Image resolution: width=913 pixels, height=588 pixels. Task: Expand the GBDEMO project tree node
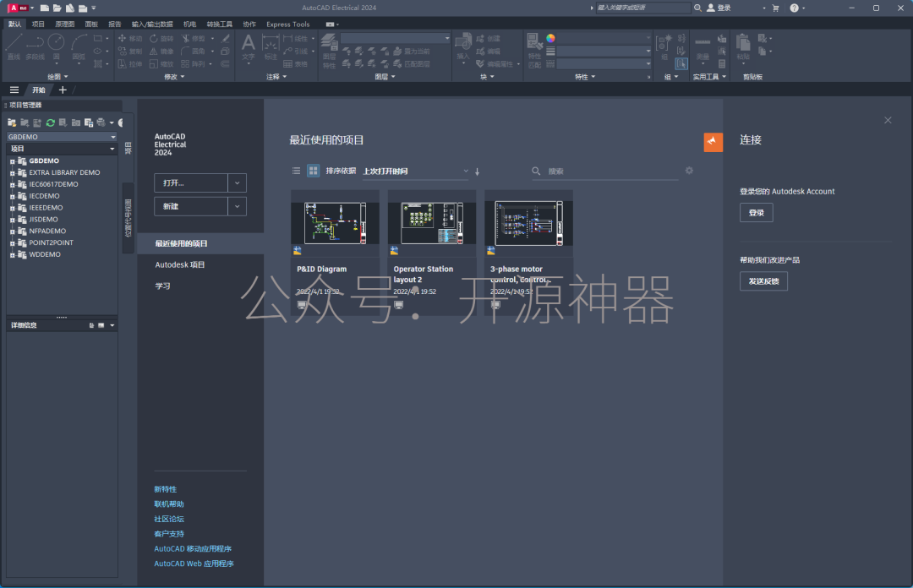(x=12, y=161)
